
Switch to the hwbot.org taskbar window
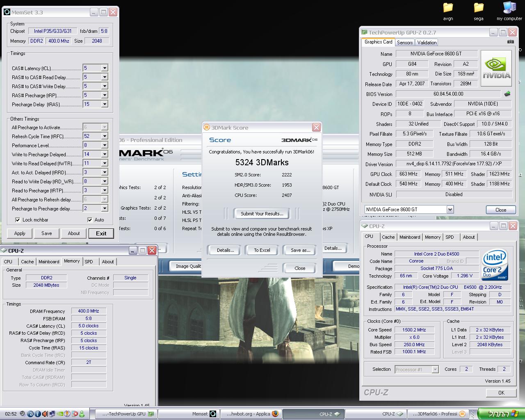point(251,414)
